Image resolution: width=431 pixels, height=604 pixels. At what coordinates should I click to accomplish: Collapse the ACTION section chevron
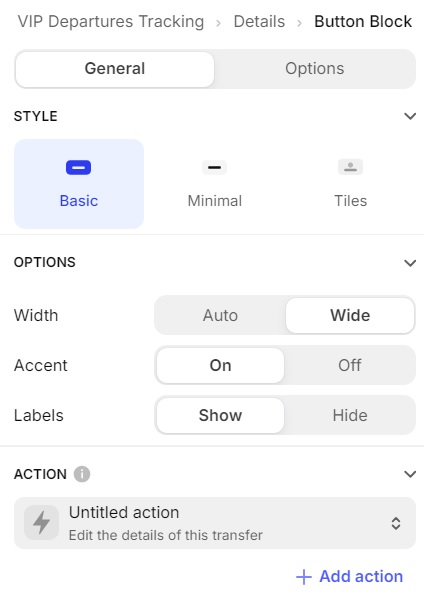pyautogui.click(x=410, y=474)
